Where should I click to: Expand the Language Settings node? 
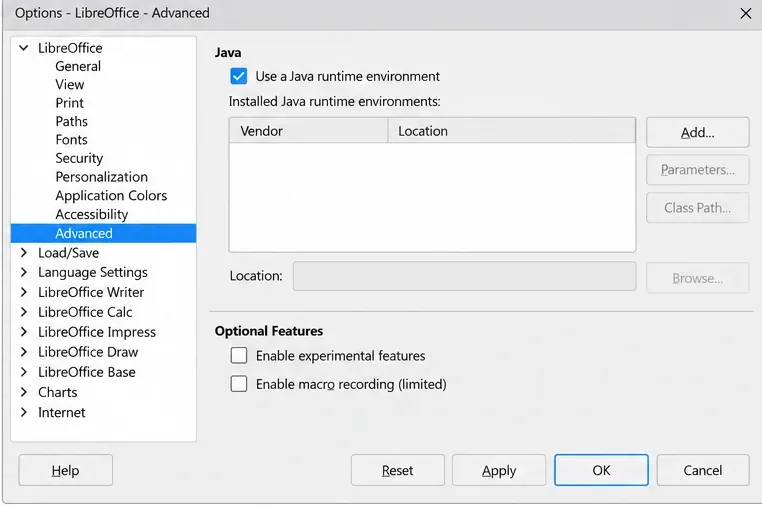click(23, 272)
